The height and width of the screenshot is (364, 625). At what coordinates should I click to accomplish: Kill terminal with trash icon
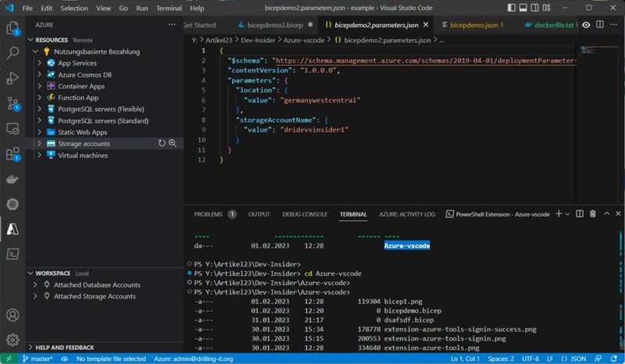click(593, 214)
